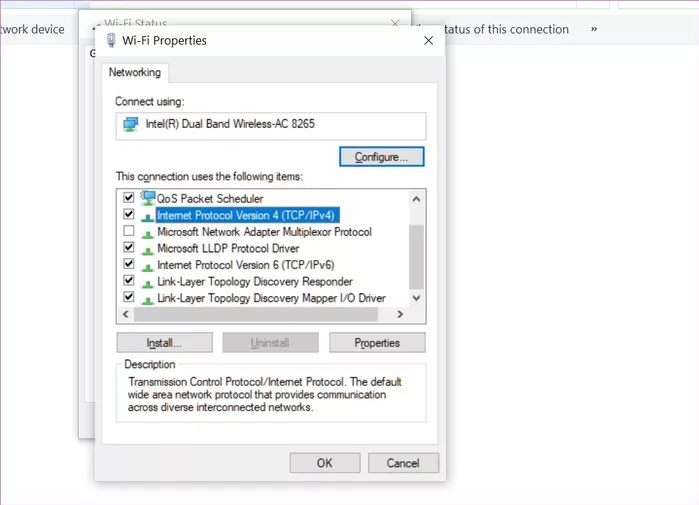Uncheck Link-Layer Topology Discovery Mapper I/O Driver checkbox
The height and width of the screenshot is (505, 699).
pyautogui.click(x=129, y=297)
